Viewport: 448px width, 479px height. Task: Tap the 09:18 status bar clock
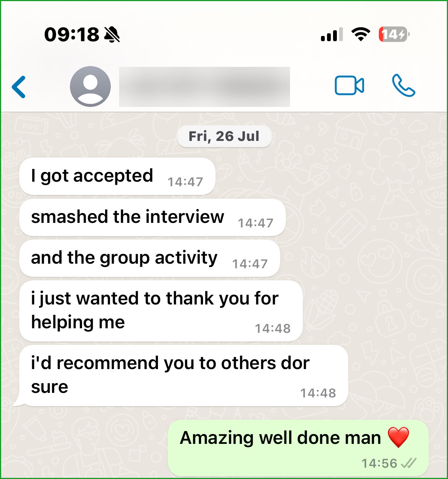(x=72, y=35)
